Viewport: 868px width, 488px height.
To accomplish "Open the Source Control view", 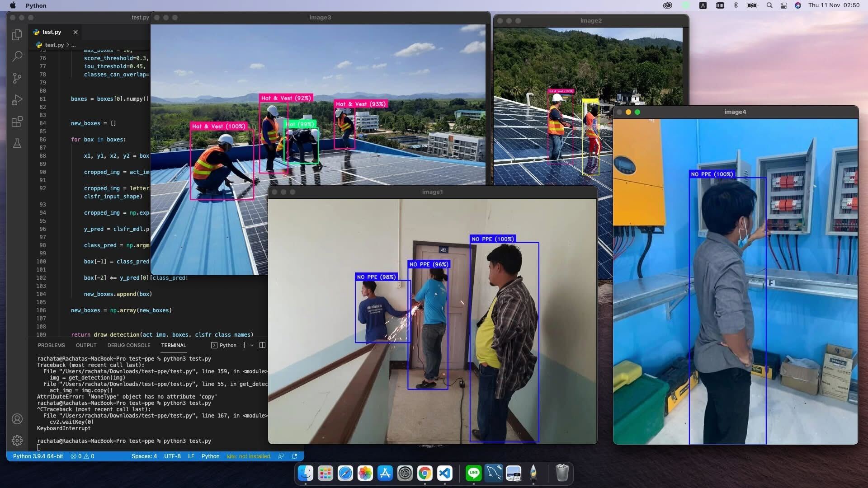I will point(17,78).
